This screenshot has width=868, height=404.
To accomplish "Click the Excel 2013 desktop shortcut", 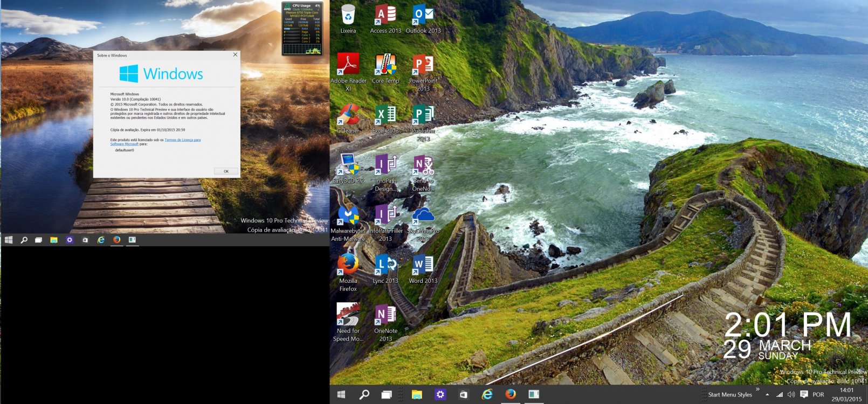I will (x=385, y=120).
